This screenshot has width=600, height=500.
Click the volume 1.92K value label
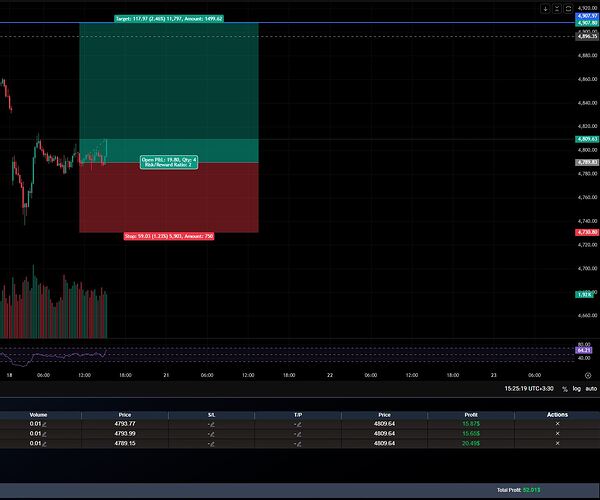point(584,295)
